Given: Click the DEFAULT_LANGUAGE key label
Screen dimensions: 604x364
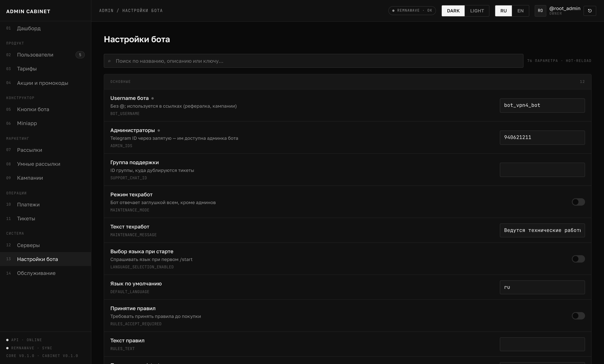Looking at the screenshot, I should tap(130, 292).
